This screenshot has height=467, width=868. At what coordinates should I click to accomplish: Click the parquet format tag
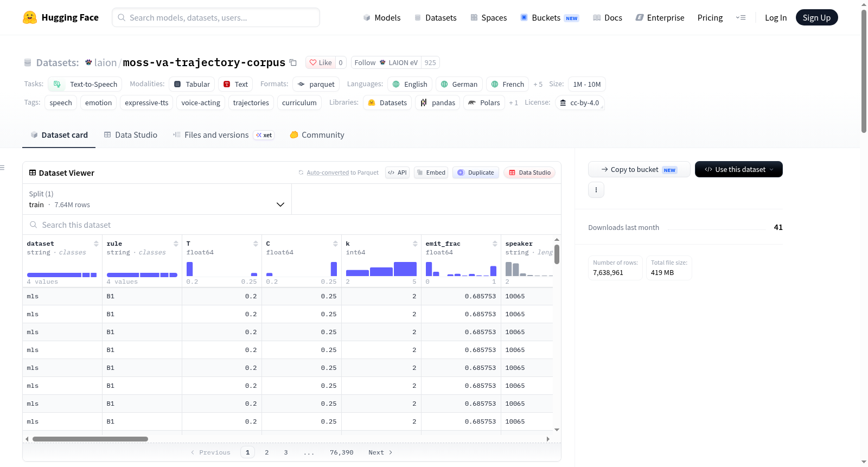316,84
